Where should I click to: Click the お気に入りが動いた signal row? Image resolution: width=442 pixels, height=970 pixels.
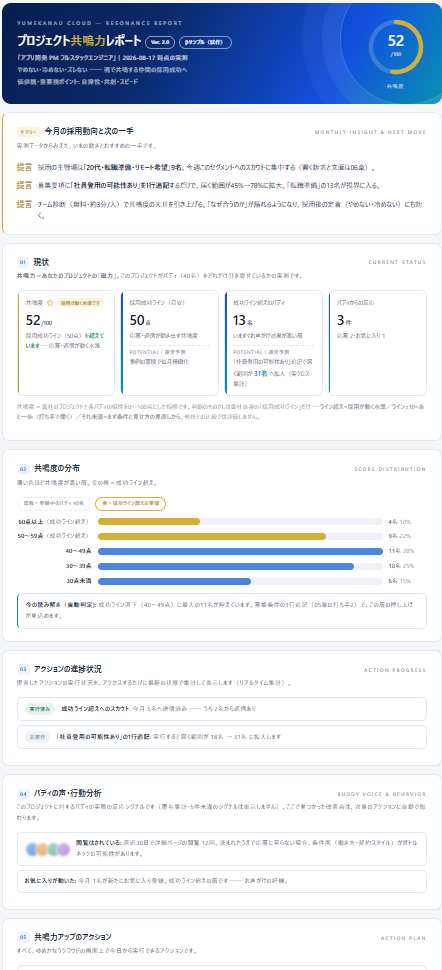[x=222, y=882]
